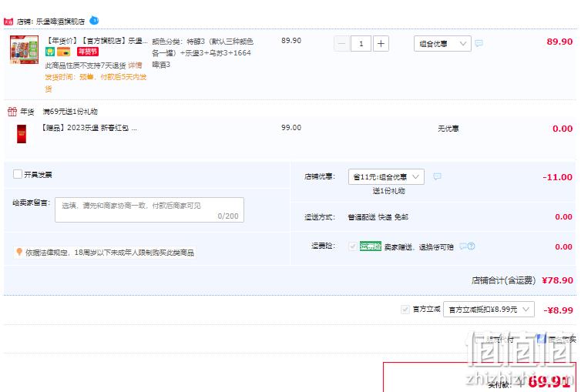Click the location pin icon before legal notice
Image resolution: width=581 pixels, height=392 pixels.
tap(19, 252)
